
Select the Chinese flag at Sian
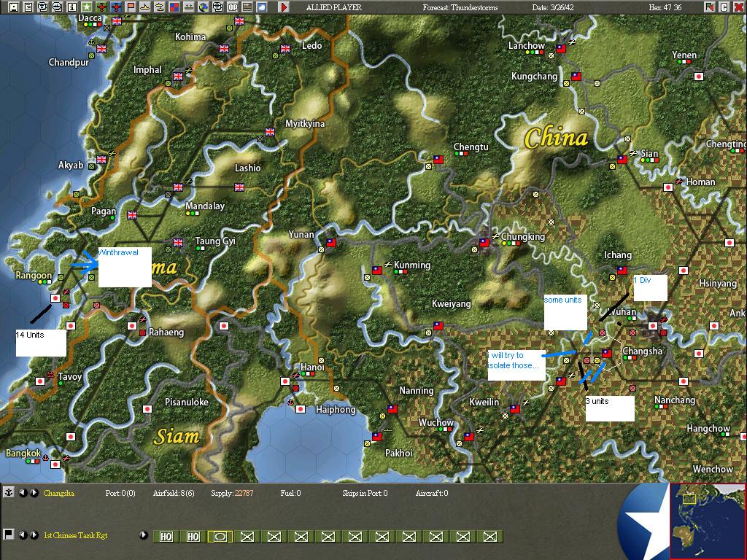(622, 160)
